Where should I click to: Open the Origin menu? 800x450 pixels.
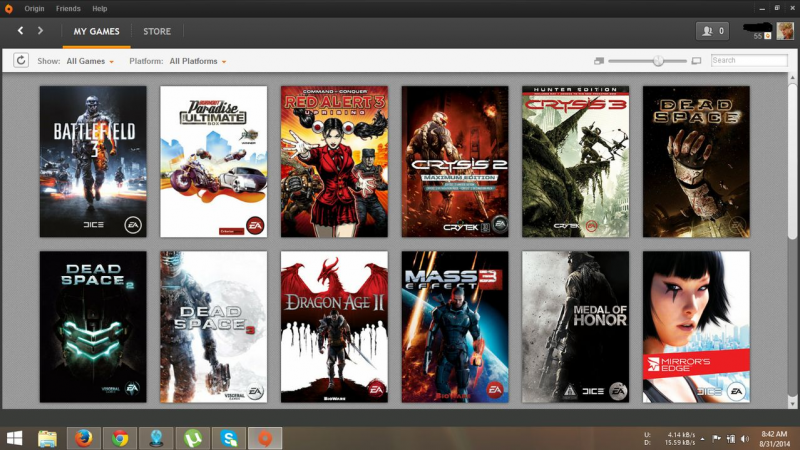click(x=34, y=9)
